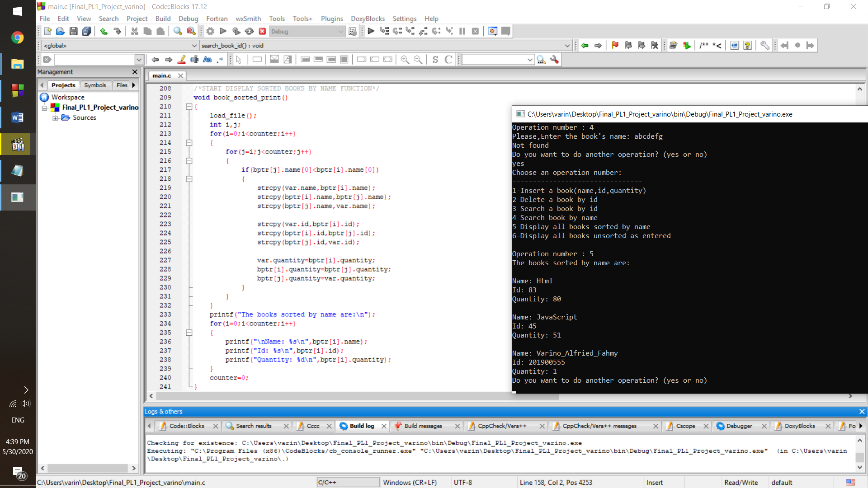Click the Redo arrow icon

click(x=117, y=31)
